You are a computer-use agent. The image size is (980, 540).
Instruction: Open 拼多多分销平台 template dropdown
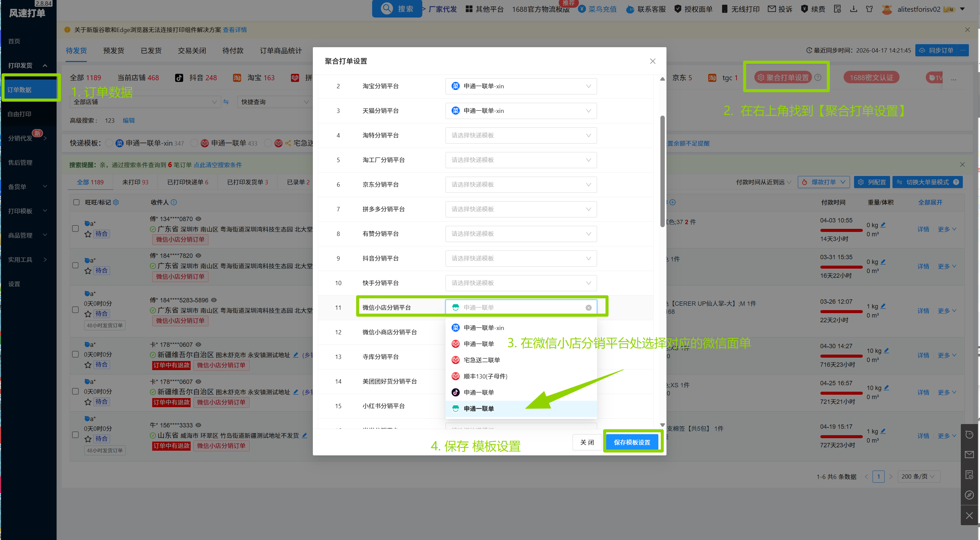(521, 209)
